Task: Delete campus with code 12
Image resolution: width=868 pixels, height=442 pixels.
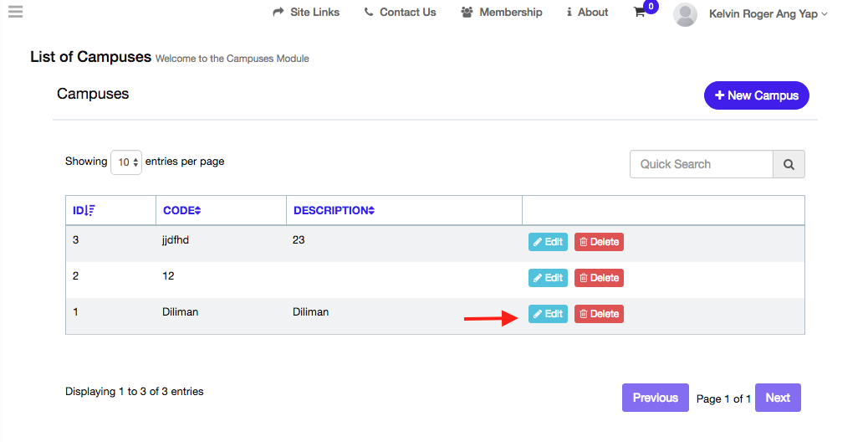Action: (x=599, y=278)
